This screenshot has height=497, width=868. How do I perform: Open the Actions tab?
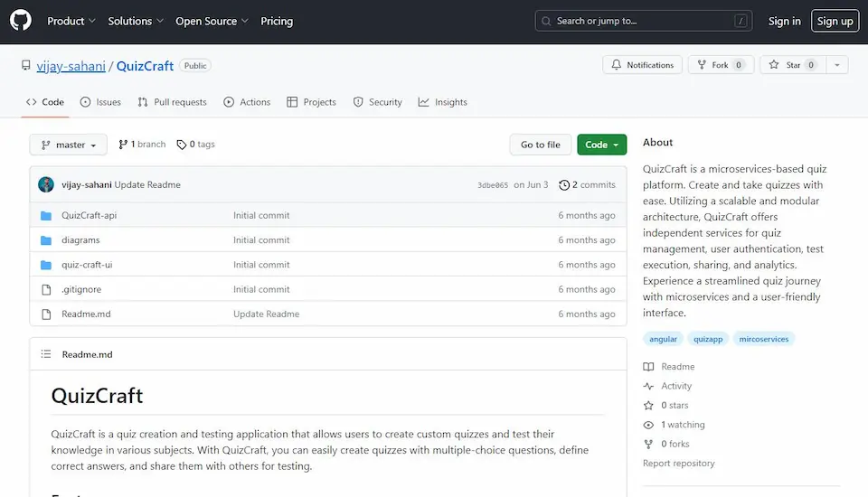247,102
